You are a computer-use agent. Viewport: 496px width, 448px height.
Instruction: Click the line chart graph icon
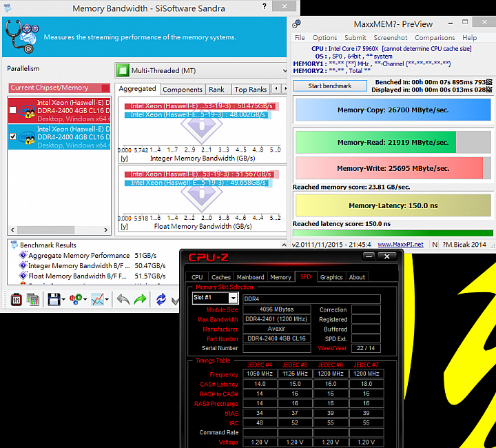click(x=97, y=299)
